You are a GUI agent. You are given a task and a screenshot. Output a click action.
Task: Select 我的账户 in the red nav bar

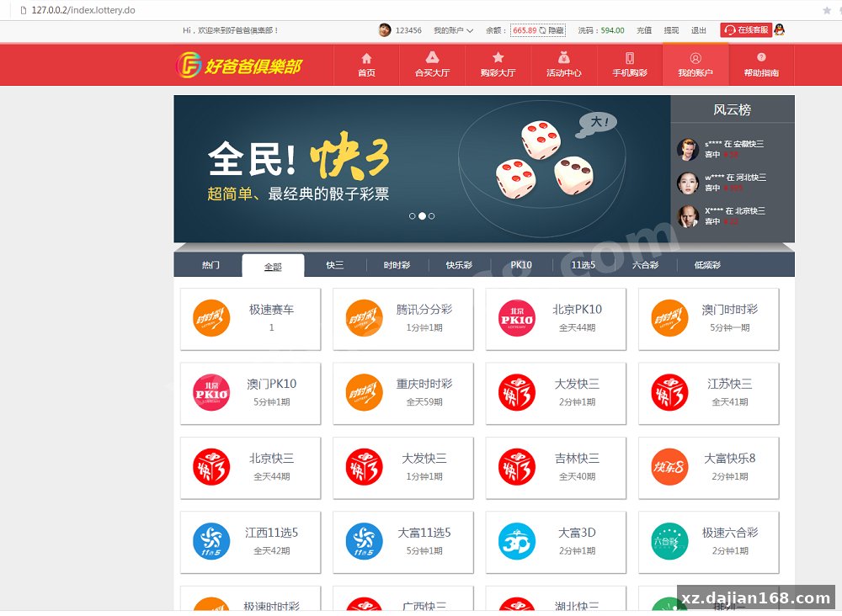[x=695, y=65]
